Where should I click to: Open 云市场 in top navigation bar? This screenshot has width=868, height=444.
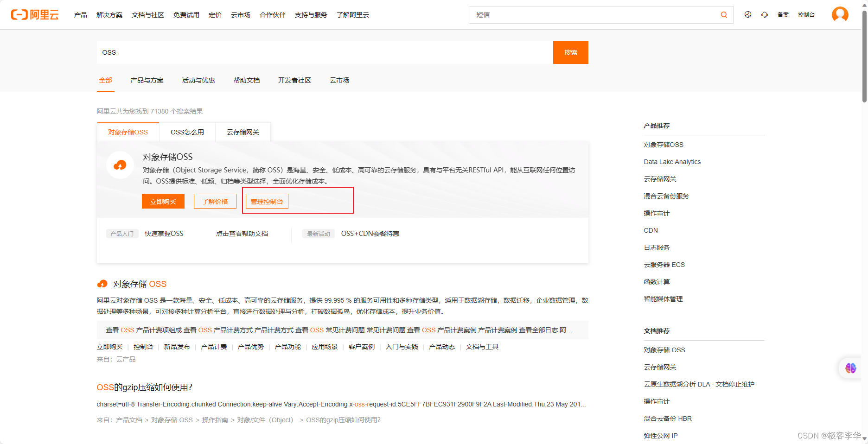(x=241, y=15)
